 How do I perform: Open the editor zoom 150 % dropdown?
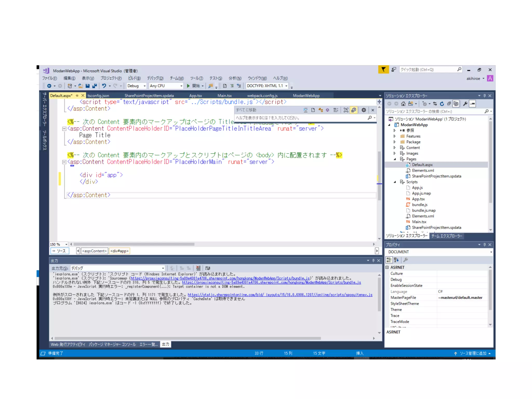click(x=66, y=244)
